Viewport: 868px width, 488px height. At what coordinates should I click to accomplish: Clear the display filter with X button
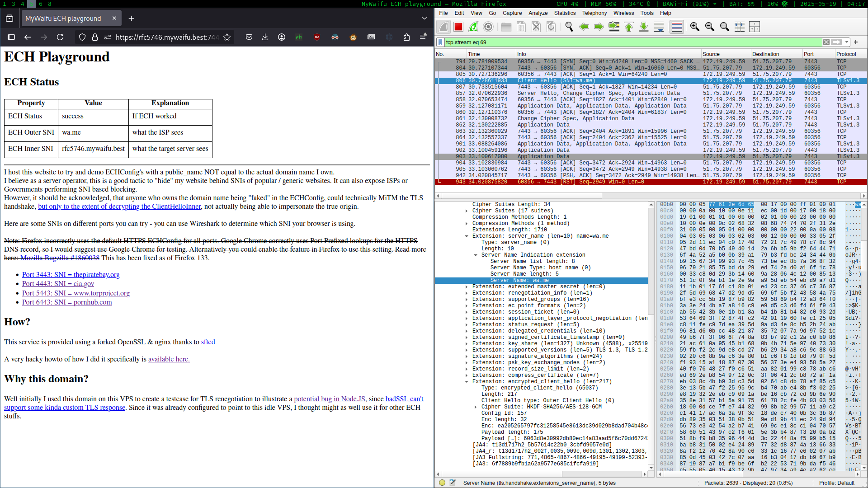[826, 42]
